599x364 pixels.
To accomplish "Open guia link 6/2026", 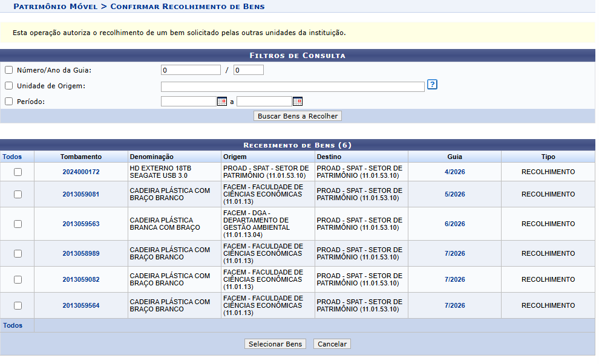I will coord(454,224).
